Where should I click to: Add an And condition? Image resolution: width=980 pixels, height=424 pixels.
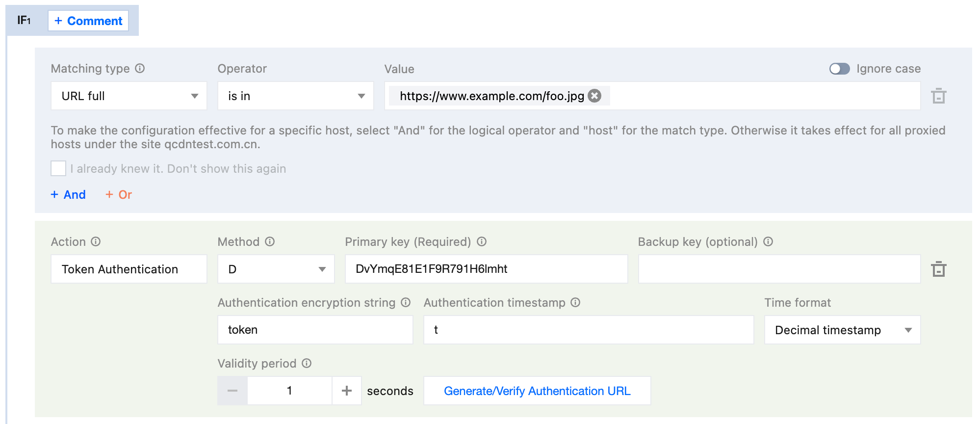[68, 194]
